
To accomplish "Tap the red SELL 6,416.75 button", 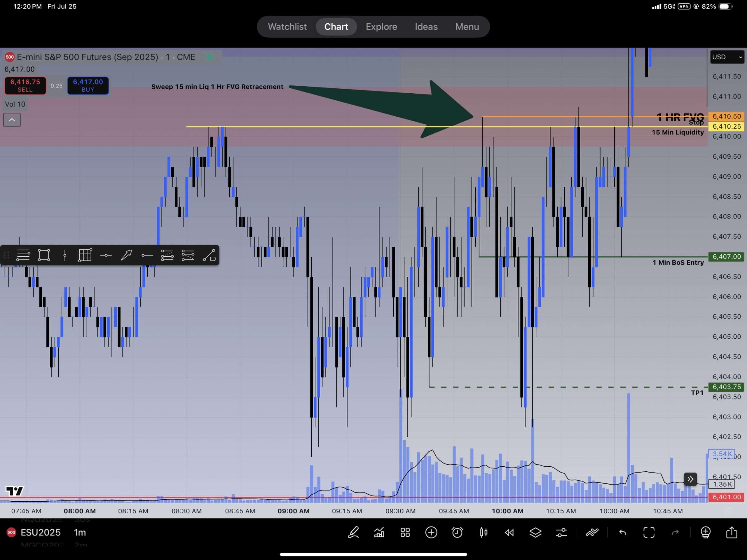I will pyautogui.click(x=25, y=86).
